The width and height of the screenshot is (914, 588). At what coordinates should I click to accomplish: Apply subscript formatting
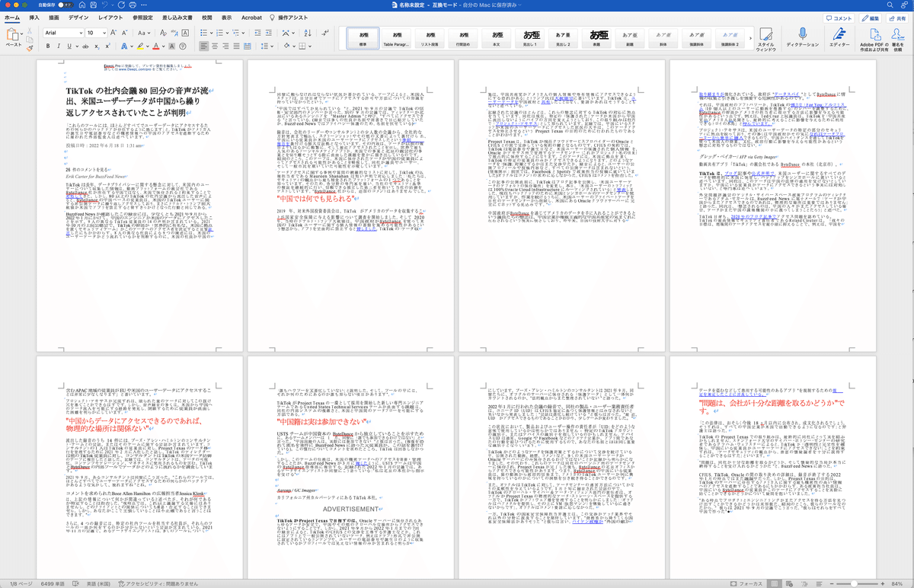[98, 46]
